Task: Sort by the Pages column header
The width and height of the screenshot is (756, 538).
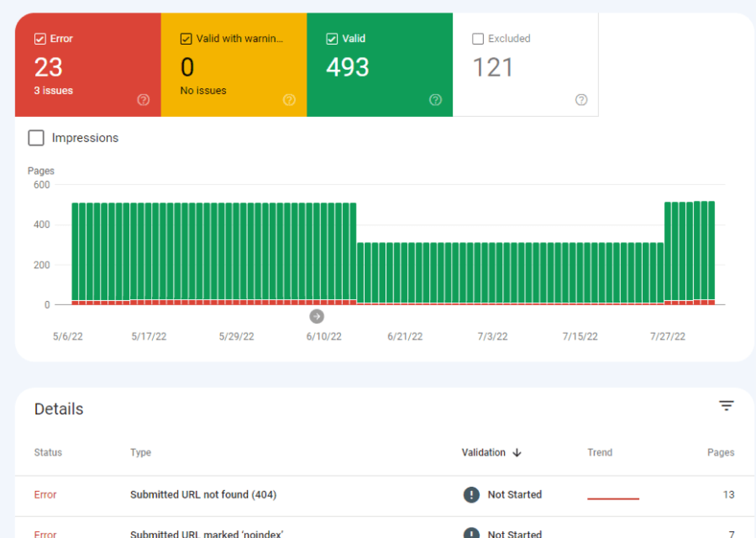Action: [x=721, y=452]
